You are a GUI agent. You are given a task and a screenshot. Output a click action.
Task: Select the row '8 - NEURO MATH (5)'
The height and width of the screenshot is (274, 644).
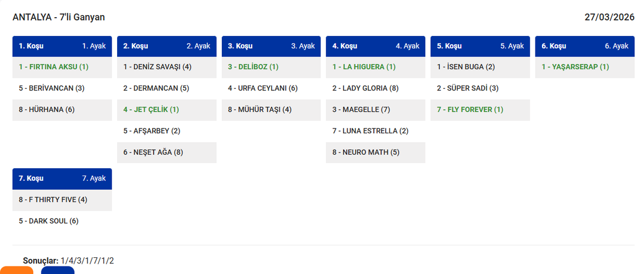pos(375,153)
